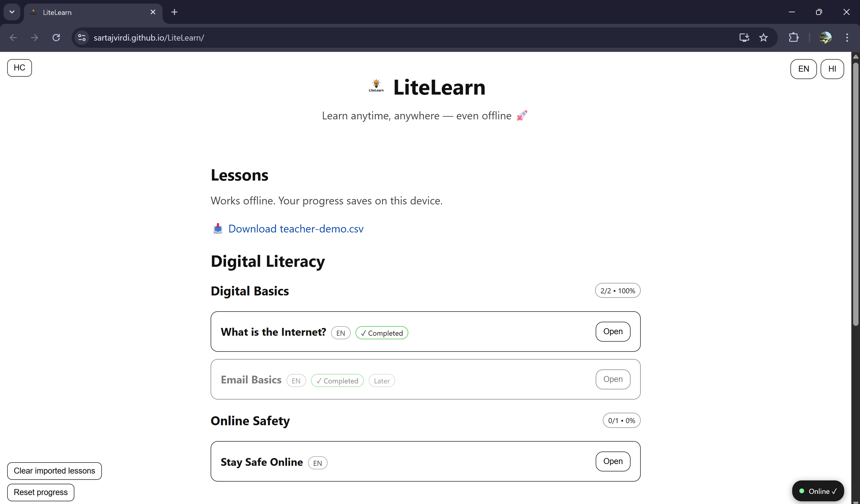
Task: Open the Chrome profile avatar
Action: [825, 38]
